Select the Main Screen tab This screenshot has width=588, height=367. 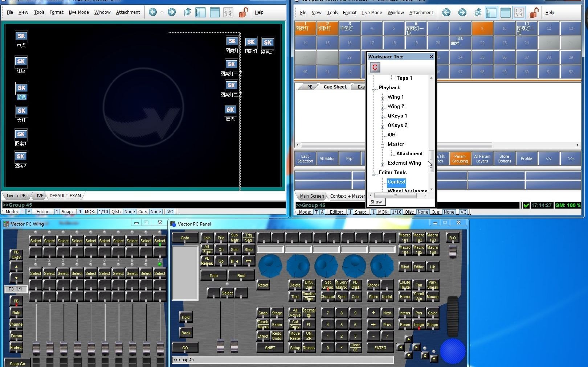tap(312, 196)
